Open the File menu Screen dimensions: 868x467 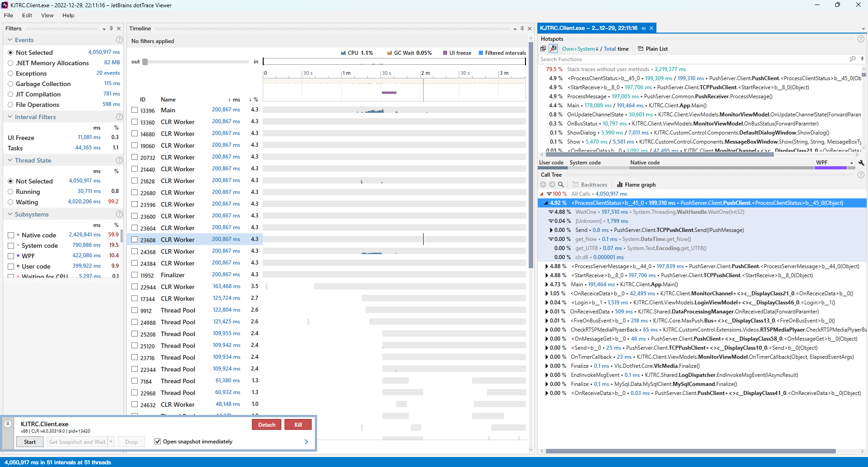(9, 15)
